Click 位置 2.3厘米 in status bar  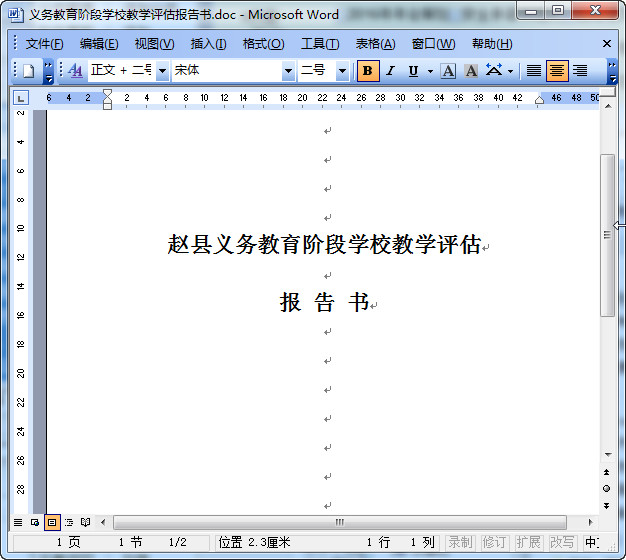pyautogui.click(x=254, y=542)
